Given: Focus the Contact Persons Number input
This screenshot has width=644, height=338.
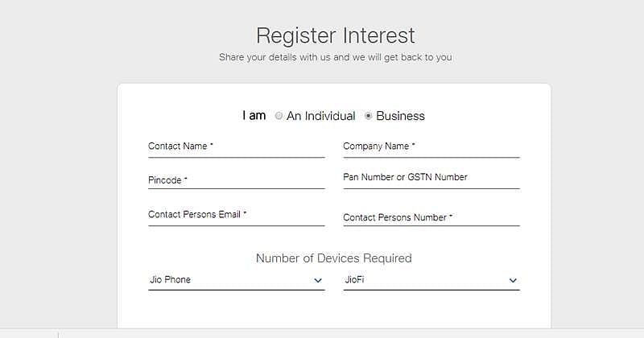Looking at the screenshot, I should click(431, 217).
